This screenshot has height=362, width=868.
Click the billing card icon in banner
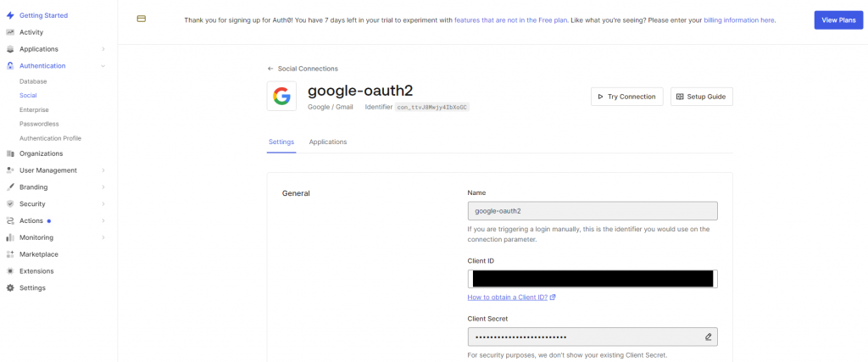click(x=142, y=19)
